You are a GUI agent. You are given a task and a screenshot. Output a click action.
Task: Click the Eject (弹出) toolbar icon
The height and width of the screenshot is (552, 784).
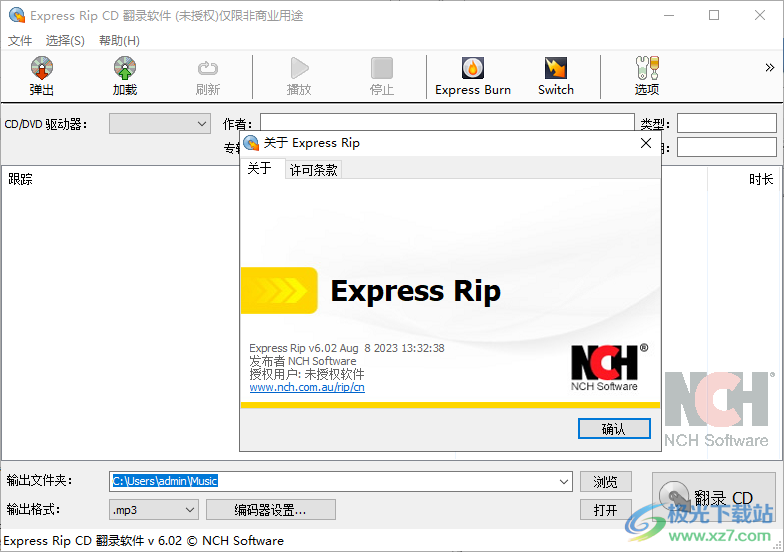click(42, 76)
